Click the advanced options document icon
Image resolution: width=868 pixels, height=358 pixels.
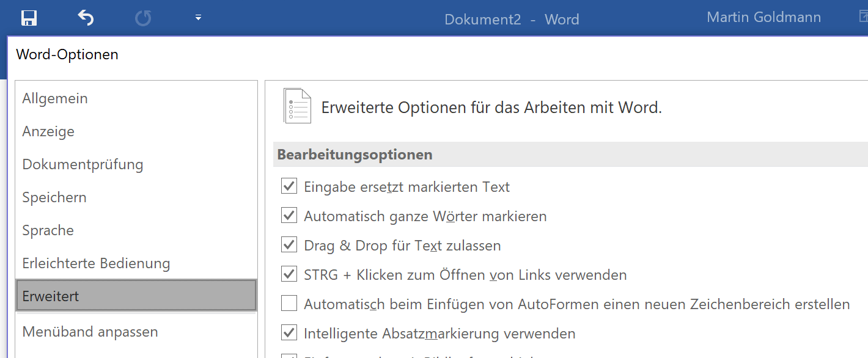tap(297, 106)
